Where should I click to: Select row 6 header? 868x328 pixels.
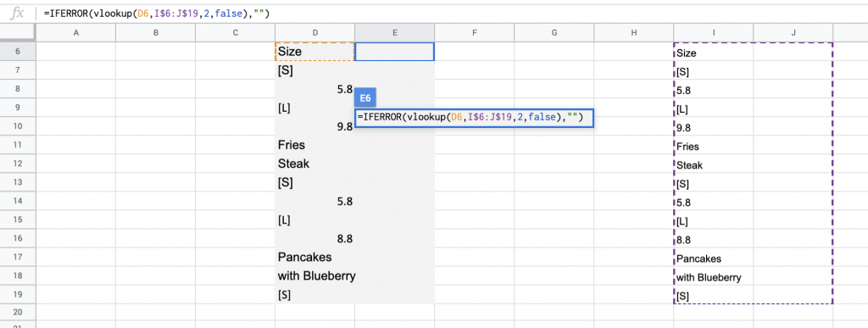click(18, 52)
